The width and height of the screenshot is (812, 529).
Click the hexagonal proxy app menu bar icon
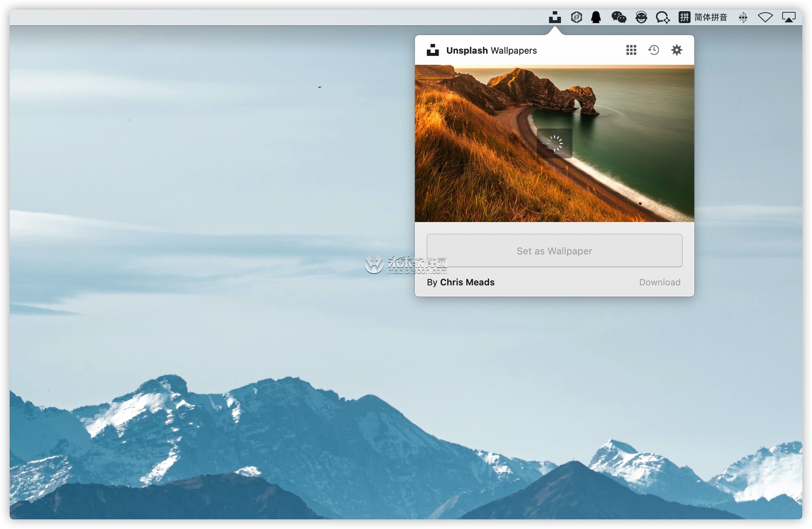576,17
